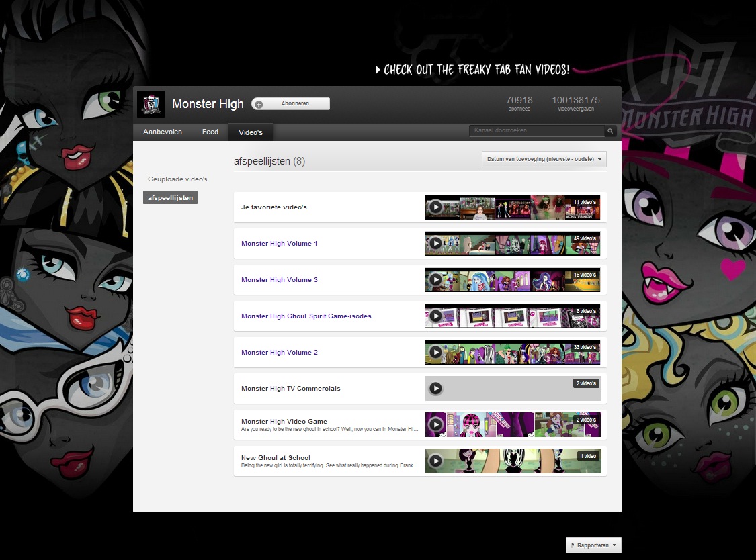Open Geüploade video's in sidebar
This screenshot has height=560, width=756.
[177, 179]
